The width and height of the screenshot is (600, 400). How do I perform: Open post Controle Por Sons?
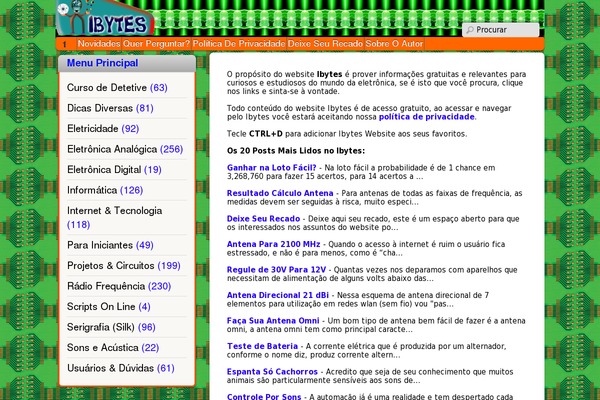[264, 396]
